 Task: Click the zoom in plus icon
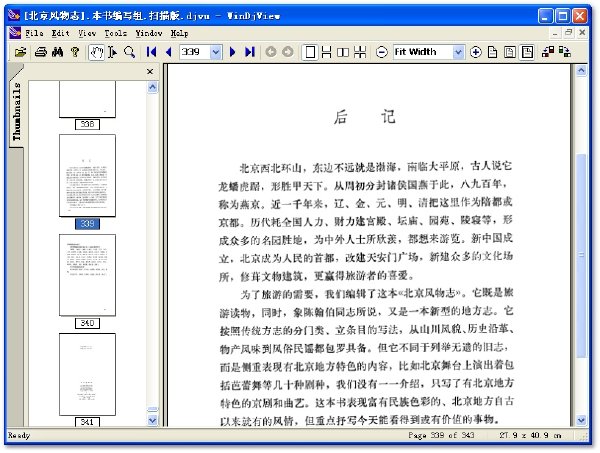click(476, 52)
